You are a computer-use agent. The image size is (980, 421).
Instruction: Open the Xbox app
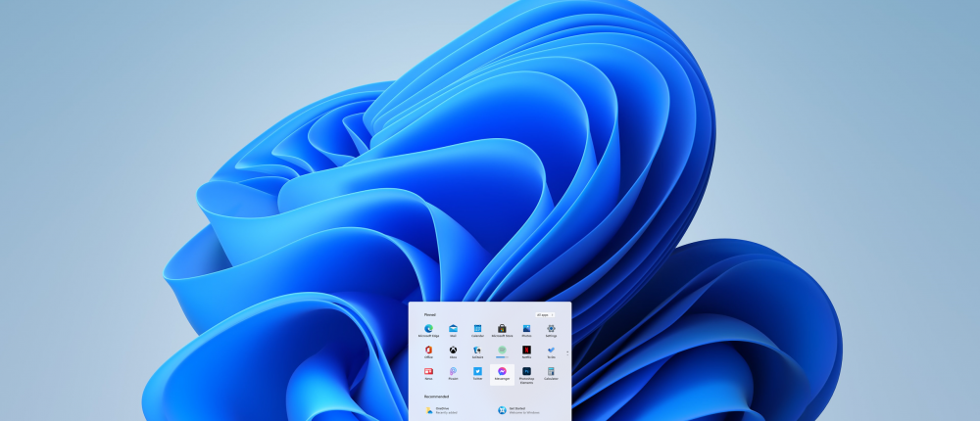[453, 351]
